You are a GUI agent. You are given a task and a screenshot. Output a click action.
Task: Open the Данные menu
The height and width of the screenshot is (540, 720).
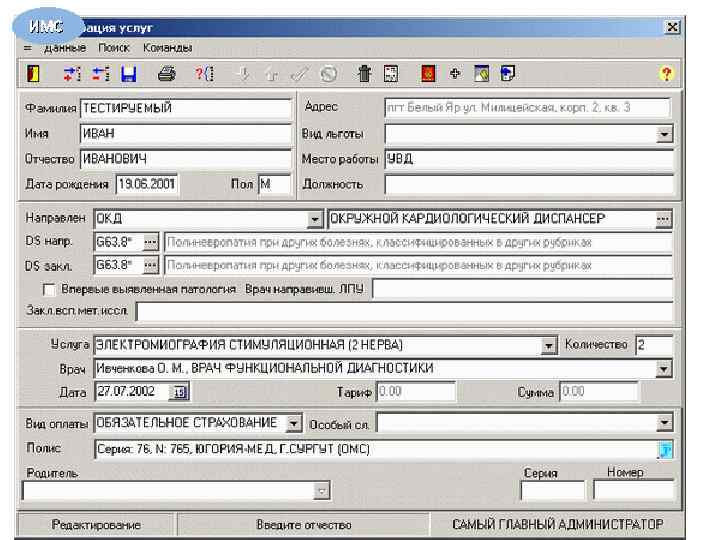[65, 48]
